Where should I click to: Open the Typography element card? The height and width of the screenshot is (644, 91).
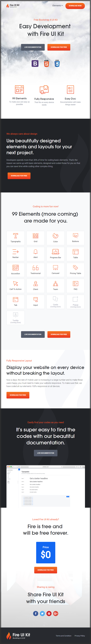15,238
